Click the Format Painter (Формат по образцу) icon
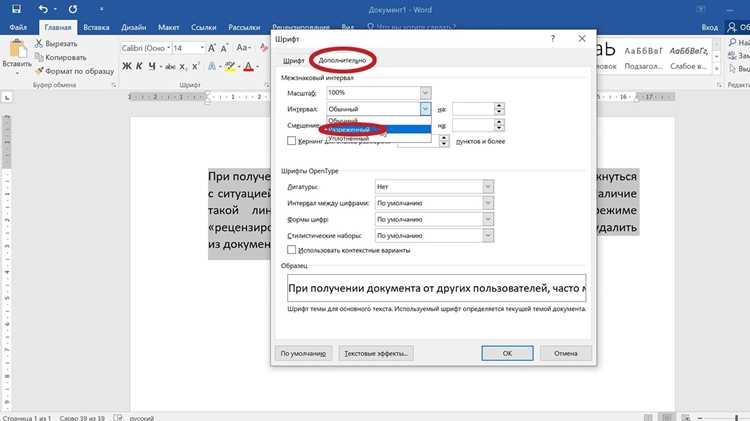This screenshot has height=421, width=750. tap(39, 71)
